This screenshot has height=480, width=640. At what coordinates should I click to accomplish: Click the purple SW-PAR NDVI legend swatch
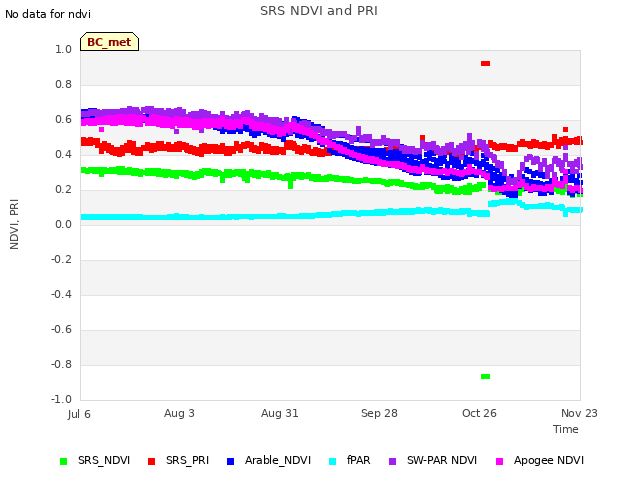coord(392,461)
